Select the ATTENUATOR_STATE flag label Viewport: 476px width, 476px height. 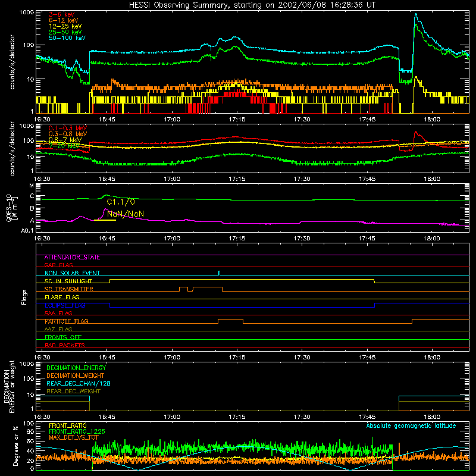[72, 258]
